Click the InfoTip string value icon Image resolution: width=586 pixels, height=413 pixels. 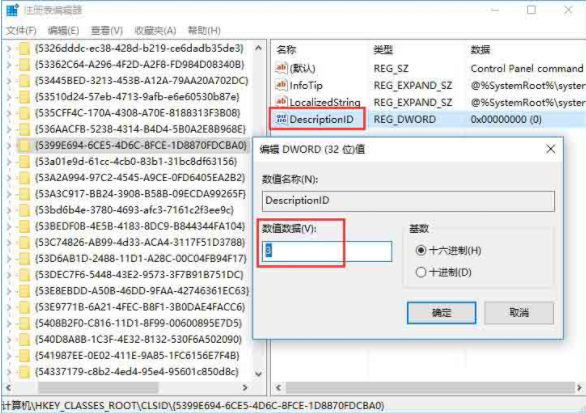click(281, 85)
